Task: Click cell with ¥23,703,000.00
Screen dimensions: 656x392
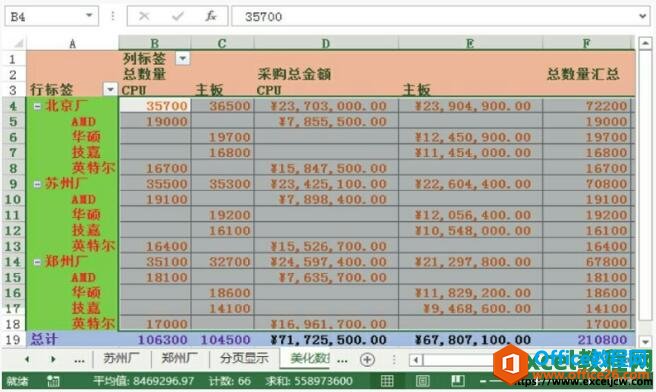Action: coord(326,105)
